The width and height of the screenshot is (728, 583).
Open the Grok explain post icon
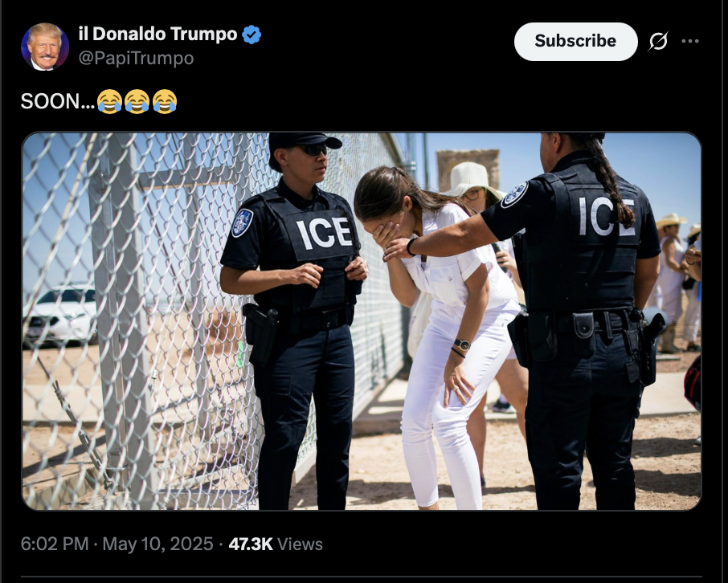[658, 41]
